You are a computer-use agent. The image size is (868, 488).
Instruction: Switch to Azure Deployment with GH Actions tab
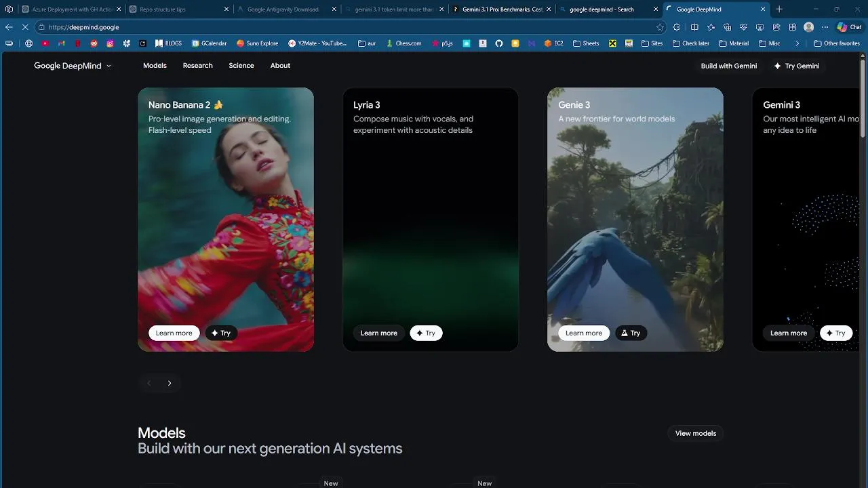[71, 9]
